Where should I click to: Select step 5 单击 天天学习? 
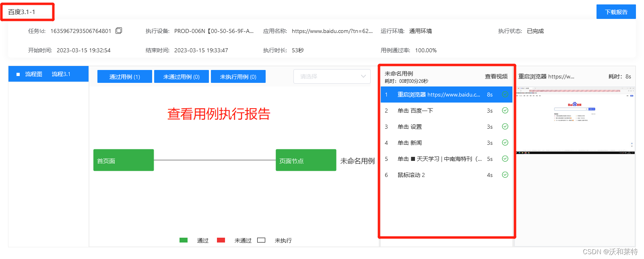coord(446,159)
